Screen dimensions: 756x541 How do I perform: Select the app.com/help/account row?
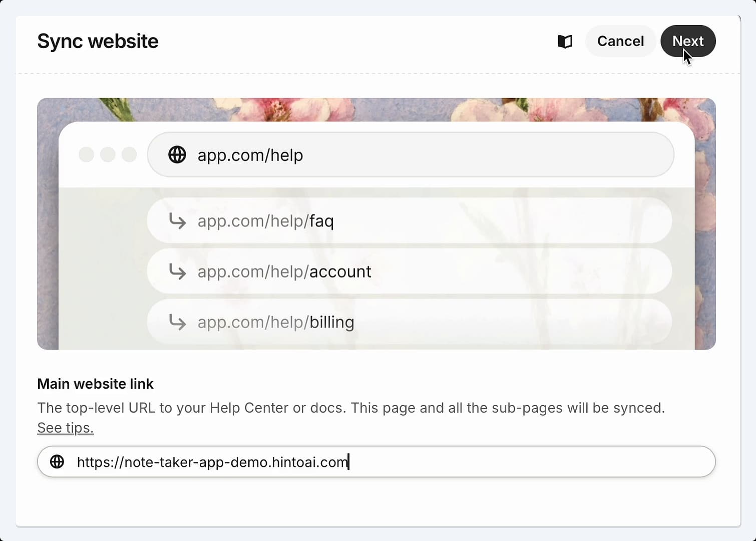(410, 272)
